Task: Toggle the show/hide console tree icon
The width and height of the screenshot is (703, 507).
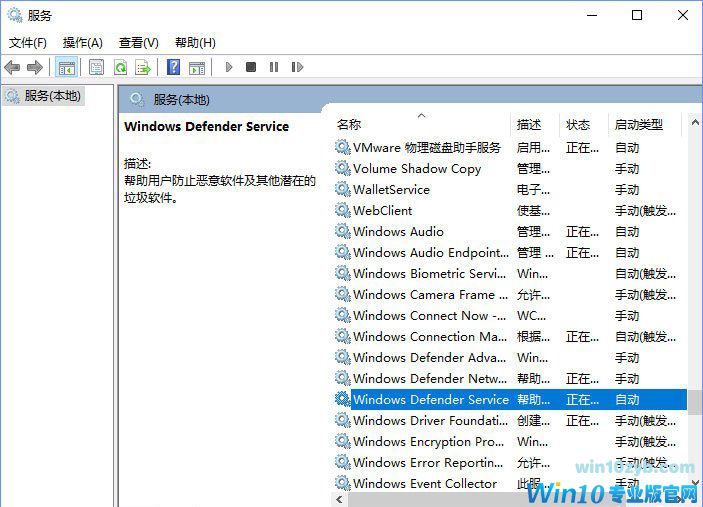Action: 66,68
